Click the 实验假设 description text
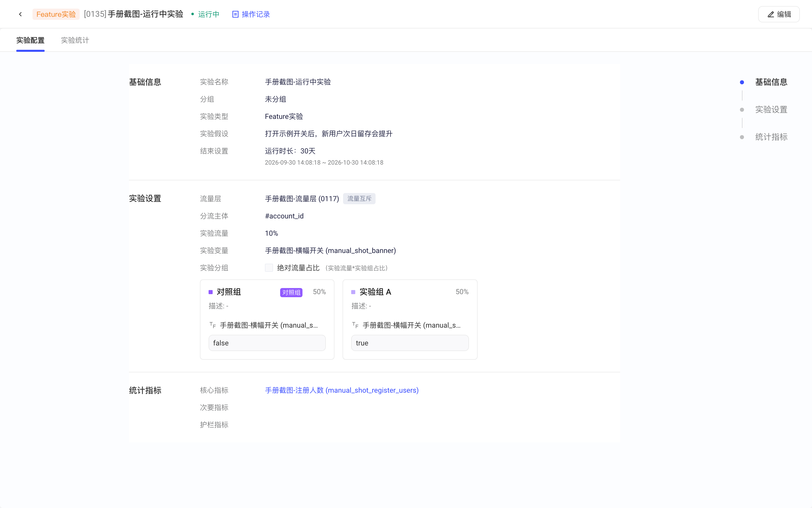This screenshot has width=812, height=508. pos(329,134)
